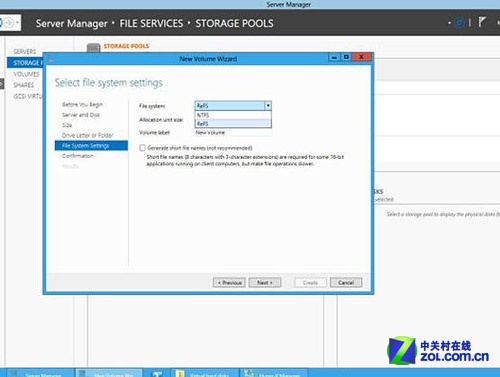The image size is (500, 377).
Task: Click the forward navigation arrow in the header
Action: pyautogui.click(x=9, y=23)
